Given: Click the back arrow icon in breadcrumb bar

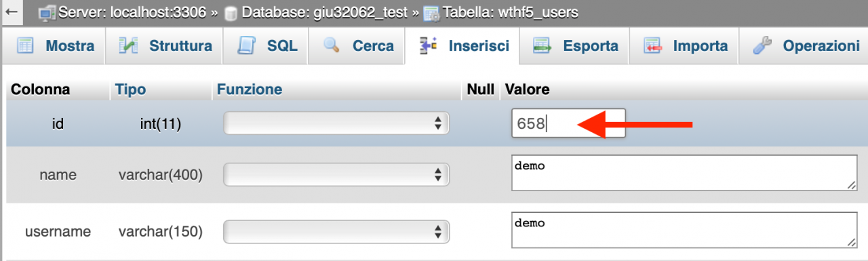Looking at the screenshot, I should (11, 12).
